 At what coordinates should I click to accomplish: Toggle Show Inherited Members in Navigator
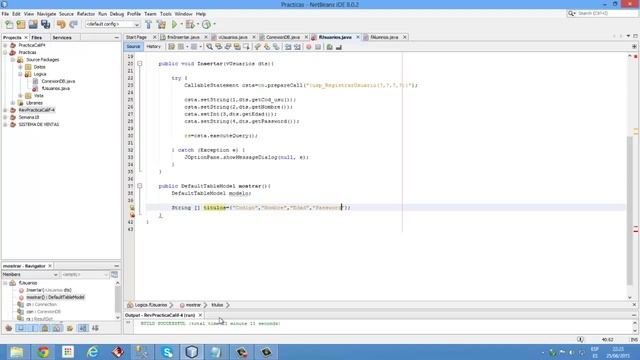point(9,328)
